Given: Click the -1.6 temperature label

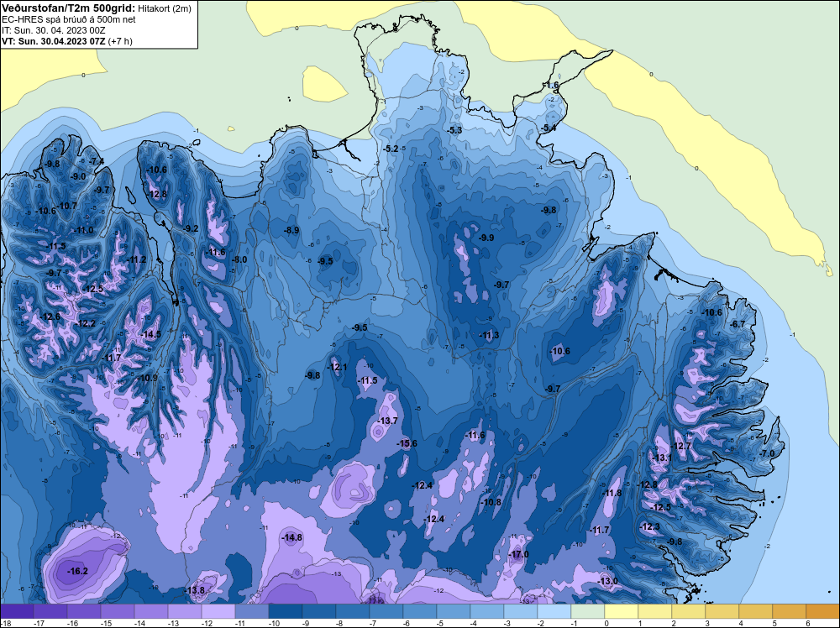Looking at the screenshot, I should (551, 85).
